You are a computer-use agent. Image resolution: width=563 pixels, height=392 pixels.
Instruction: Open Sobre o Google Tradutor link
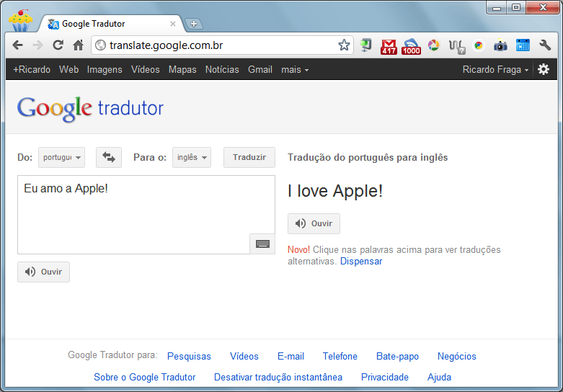pos(145,377)
